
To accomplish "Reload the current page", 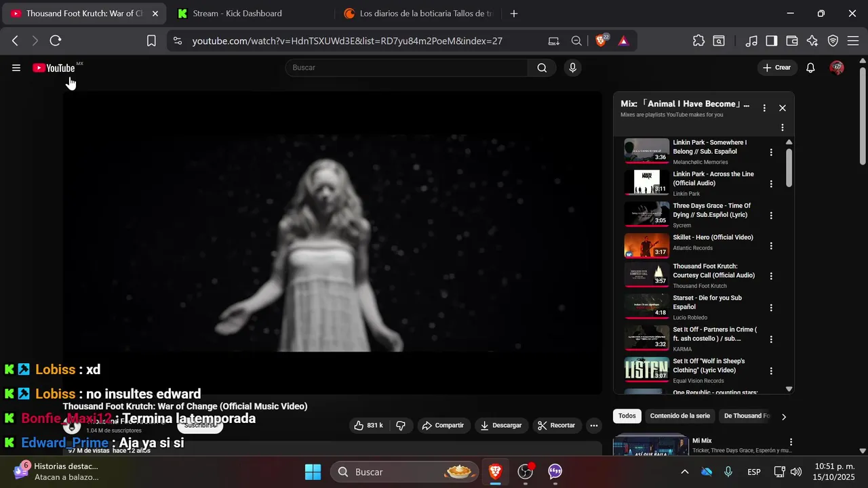I will (56, 41).
